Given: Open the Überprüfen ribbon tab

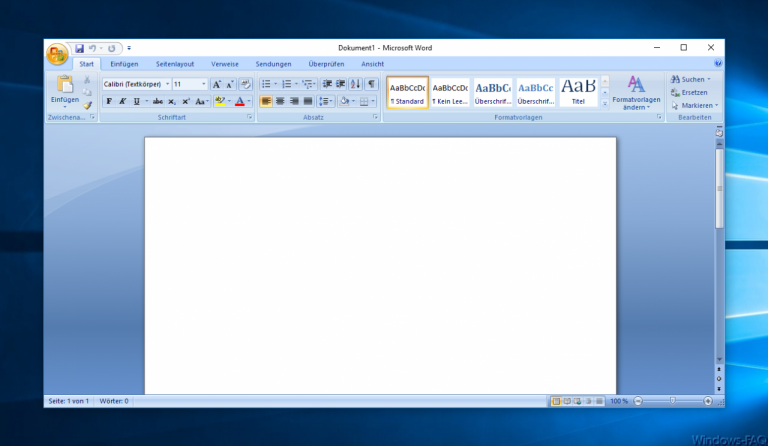Looking at the screenshot, I should click(326, 64).
